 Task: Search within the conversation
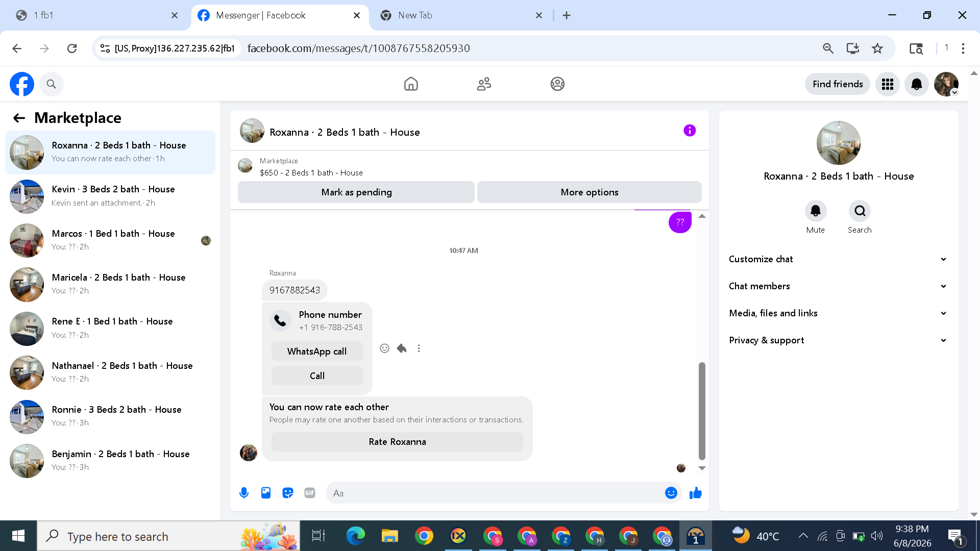(x=860, y=211)
